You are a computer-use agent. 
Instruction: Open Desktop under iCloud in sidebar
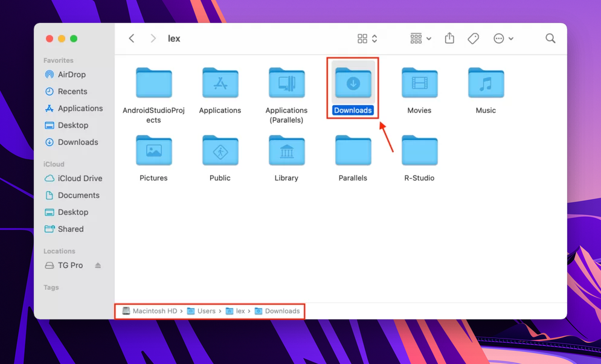click(66, 212)
